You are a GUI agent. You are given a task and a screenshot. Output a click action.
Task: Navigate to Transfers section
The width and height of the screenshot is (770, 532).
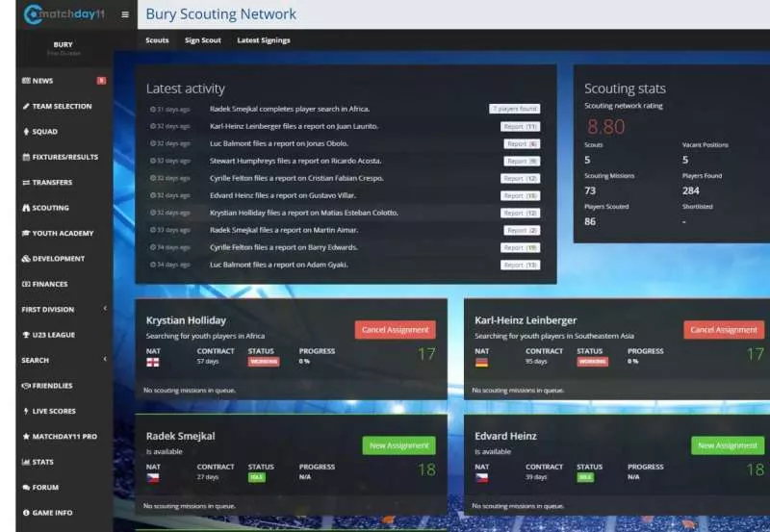(x=51, y=182)
